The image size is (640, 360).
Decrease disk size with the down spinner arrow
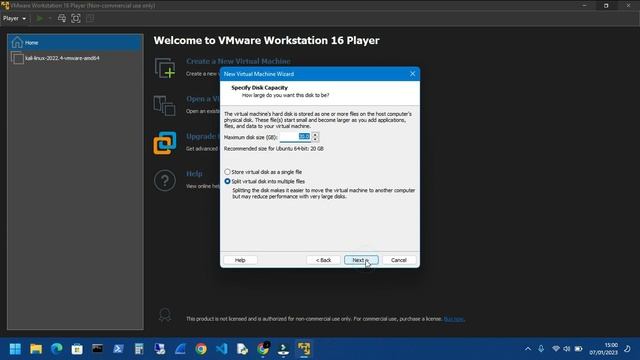(315, 139)
